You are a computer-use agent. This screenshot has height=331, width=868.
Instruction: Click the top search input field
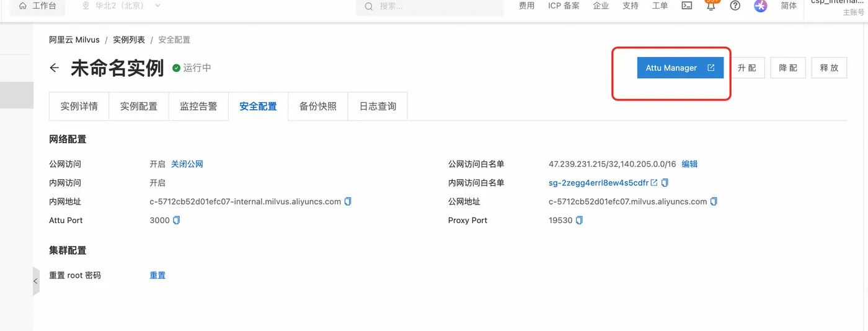point(430,6)
